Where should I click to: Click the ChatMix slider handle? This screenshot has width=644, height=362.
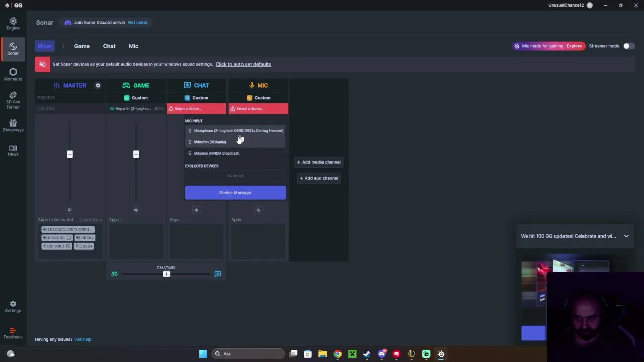click(x=166, y=274)
